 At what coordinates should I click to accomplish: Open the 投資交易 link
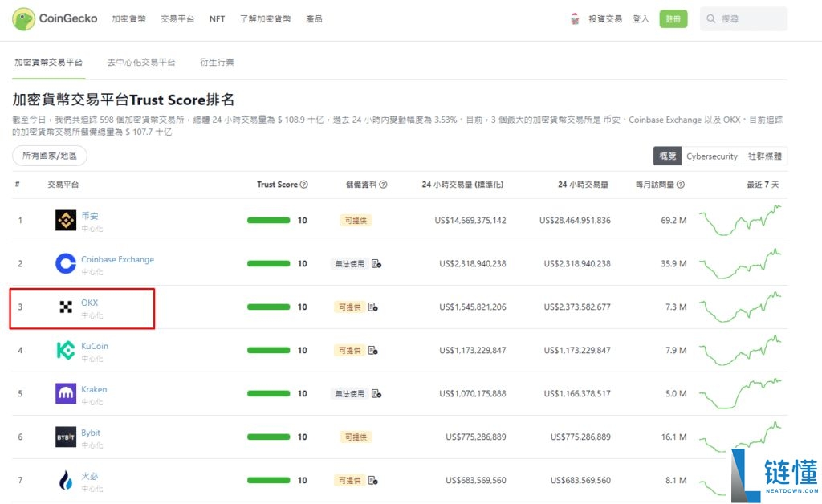click(x=605, y=19)
